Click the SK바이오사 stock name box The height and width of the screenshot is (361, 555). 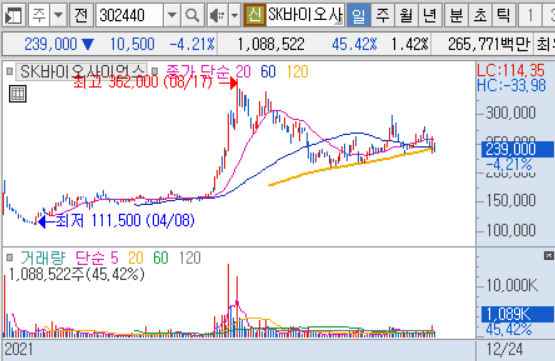point(305,15)
